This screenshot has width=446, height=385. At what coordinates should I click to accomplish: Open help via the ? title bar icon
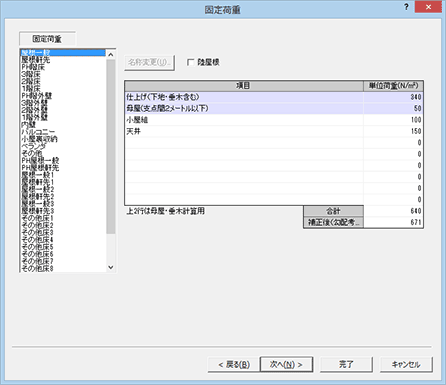[406, 7]
